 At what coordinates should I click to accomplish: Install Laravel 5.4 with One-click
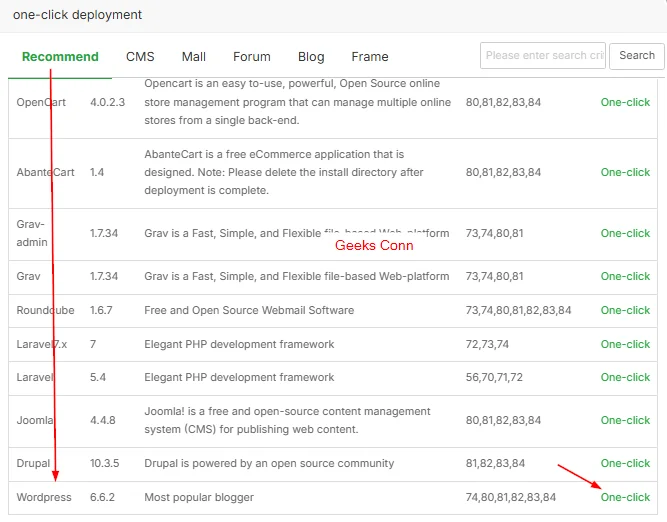pyautogui.click(x=625, y=378)
